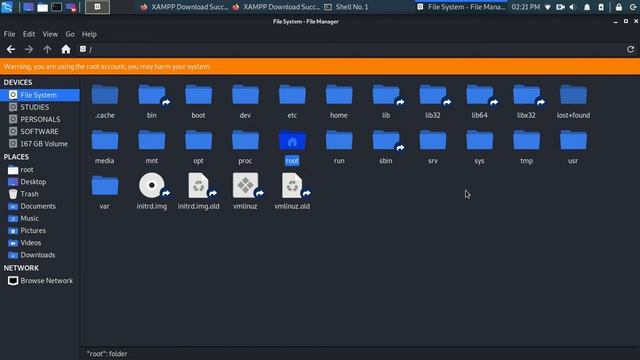This screenshot has width=640, height=360.
Task: Click the notification bell in system tray
Action: coord(587,7)
